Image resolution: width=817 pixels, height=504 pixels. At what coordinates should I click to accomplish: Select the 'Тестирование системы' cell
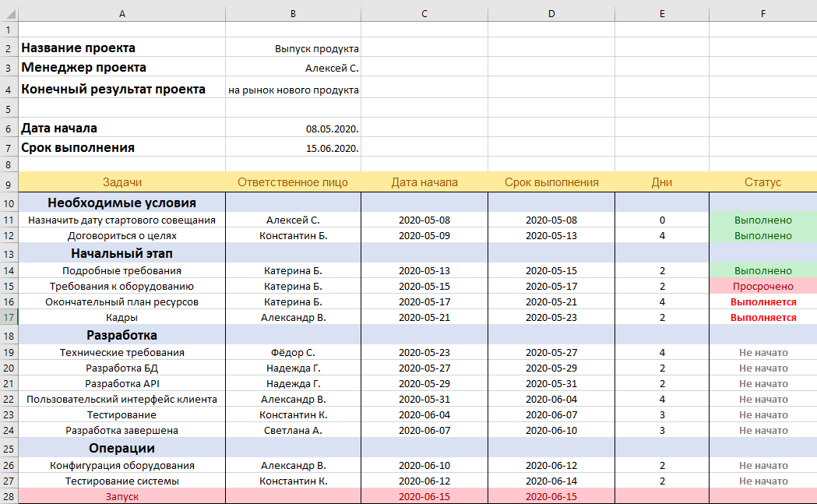click(122, 481)
